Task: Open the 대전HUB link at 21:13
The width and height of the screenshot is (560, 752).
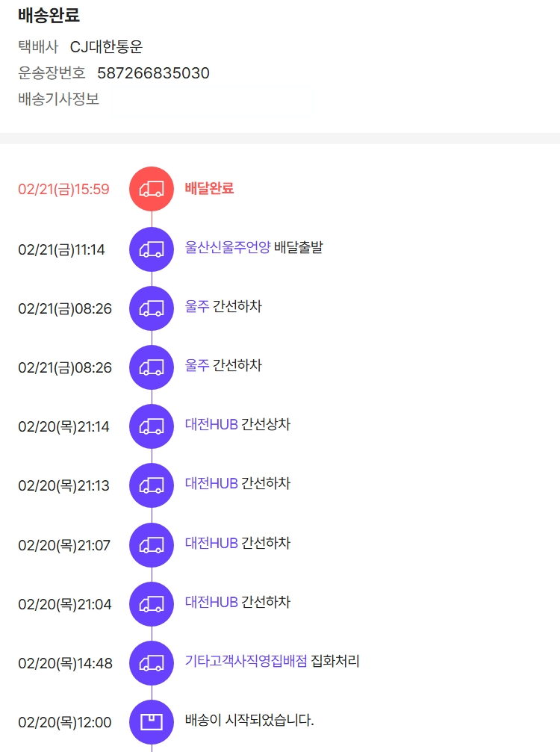Action: click(x=211, y=484)
